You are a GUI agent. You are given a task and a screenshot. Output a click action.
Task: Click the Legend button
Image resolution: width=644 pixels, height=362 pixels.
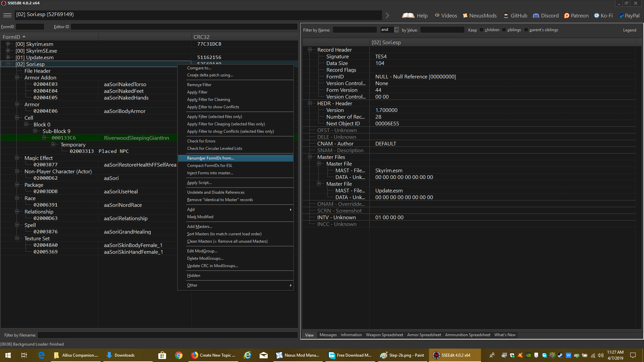click(630, 30)
